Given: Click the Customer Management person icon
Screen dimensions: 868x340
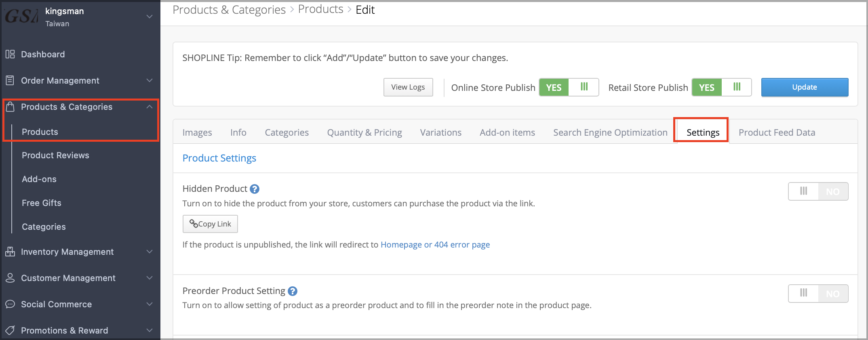Looking at the screenshot, I should coord(10,278).
